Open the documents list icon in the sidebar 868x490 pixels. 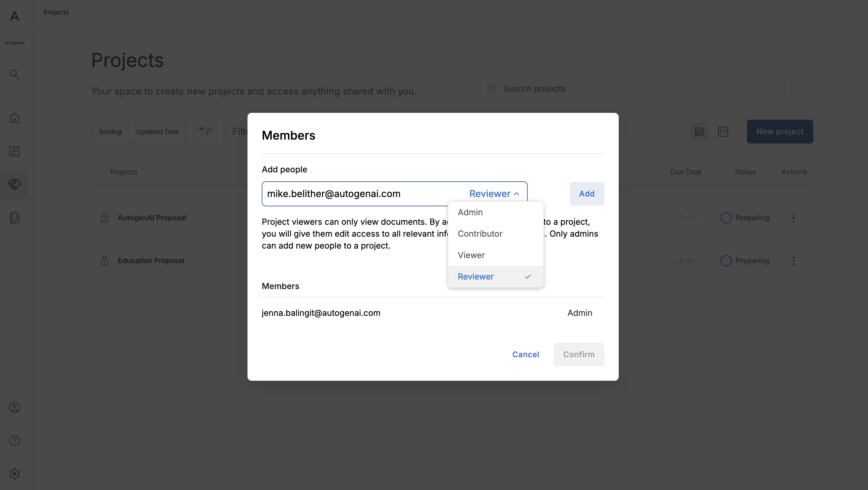click(x=15, y=151)
